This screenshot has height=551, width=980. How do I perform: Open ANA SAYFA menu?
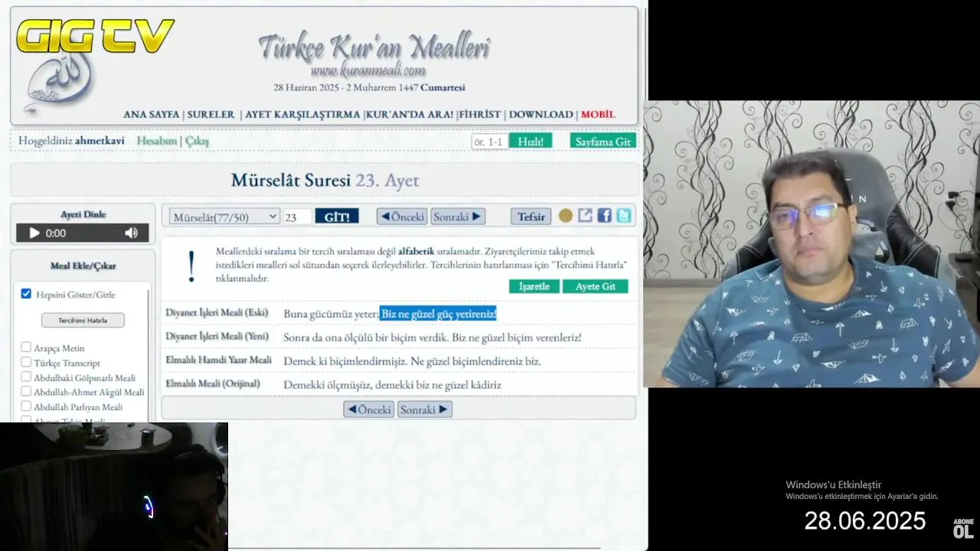click(x=152, y=115)
